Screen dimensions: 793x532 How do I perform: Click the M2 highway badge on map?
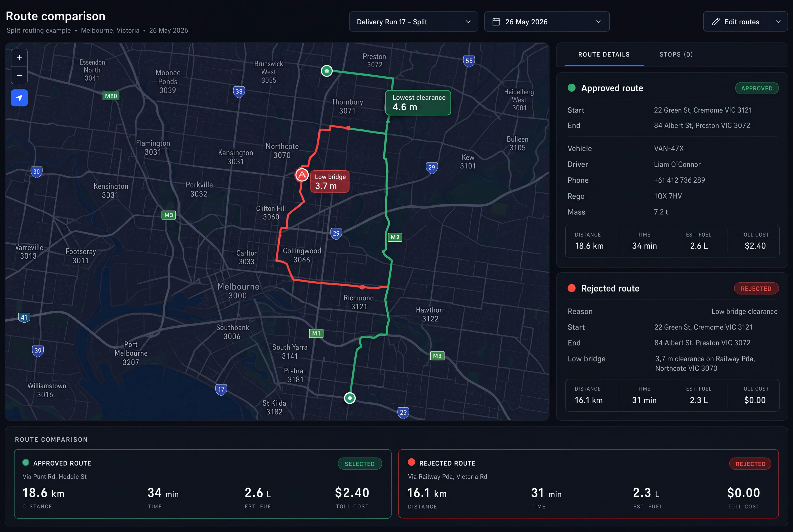[395, 237]
